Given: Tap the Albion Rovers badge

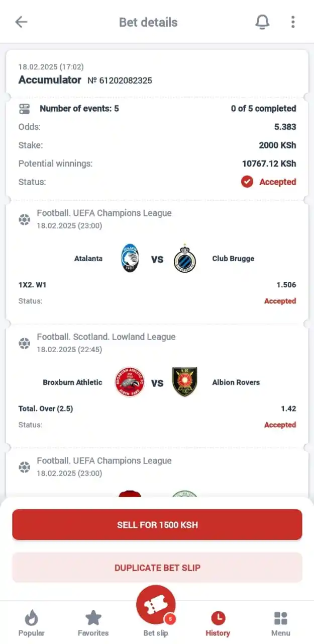Looking at the screenshot, I should (184, 382).
